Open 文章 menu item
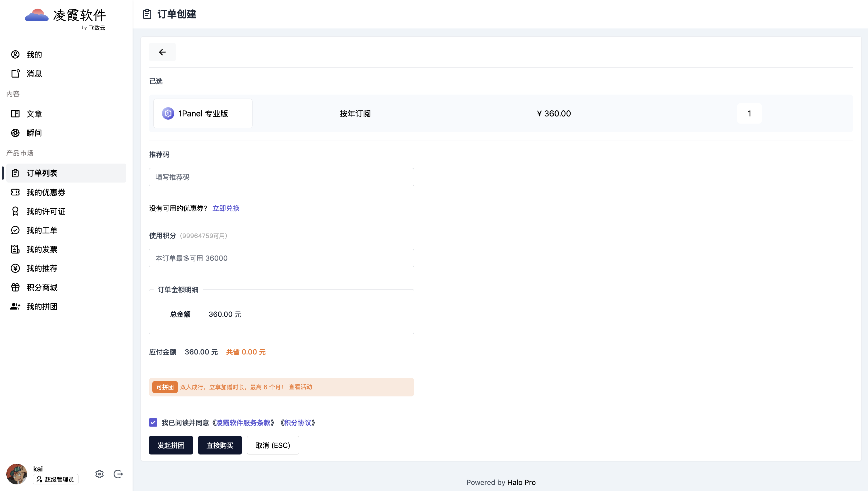 coord(66,114)
